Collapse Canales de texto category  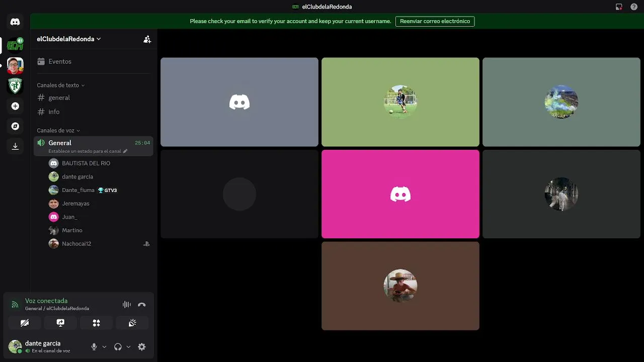coord(60,85)
